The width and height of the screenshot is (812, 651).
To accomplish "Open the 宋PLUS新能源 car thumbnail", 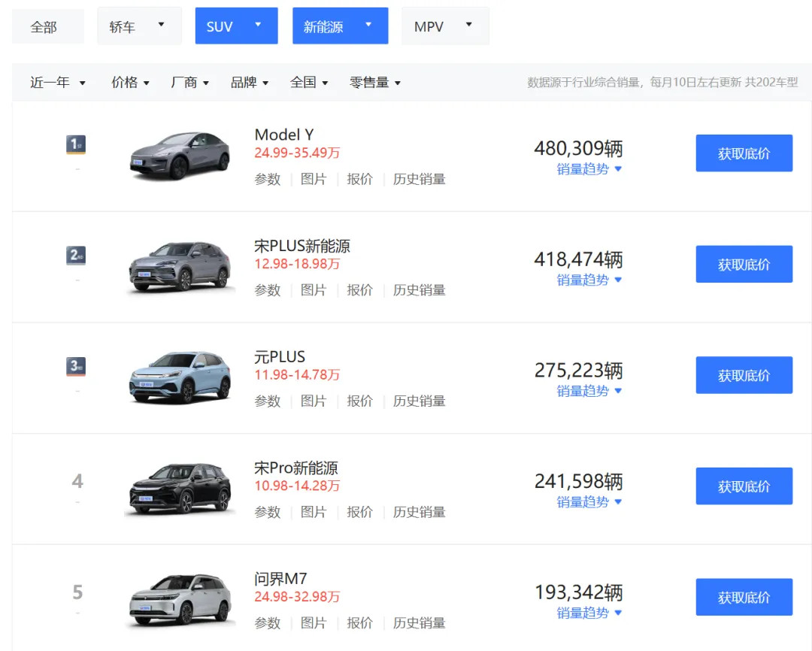I will click(180, 266).
